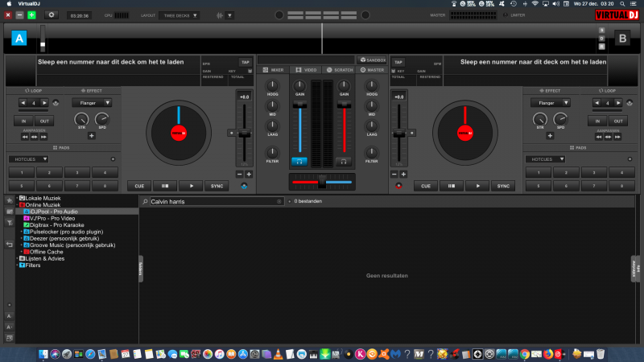Select VJ'Pro - Pro Video item
The image size is (644, 362).
tap(49, 218)
